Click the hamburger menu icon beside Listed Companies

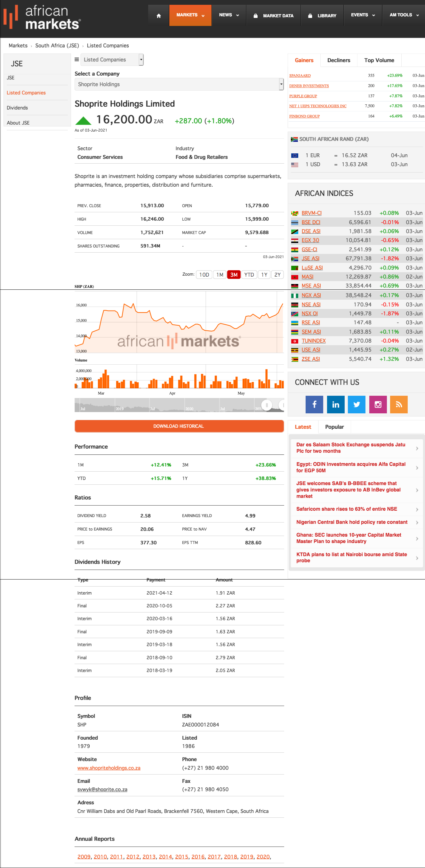point(77,60)
